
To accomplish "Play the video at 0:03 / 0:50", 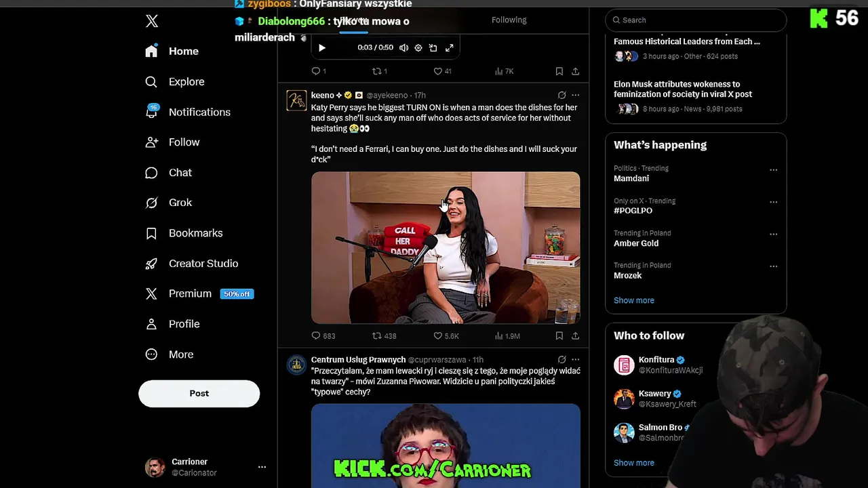I will [322, 48].
